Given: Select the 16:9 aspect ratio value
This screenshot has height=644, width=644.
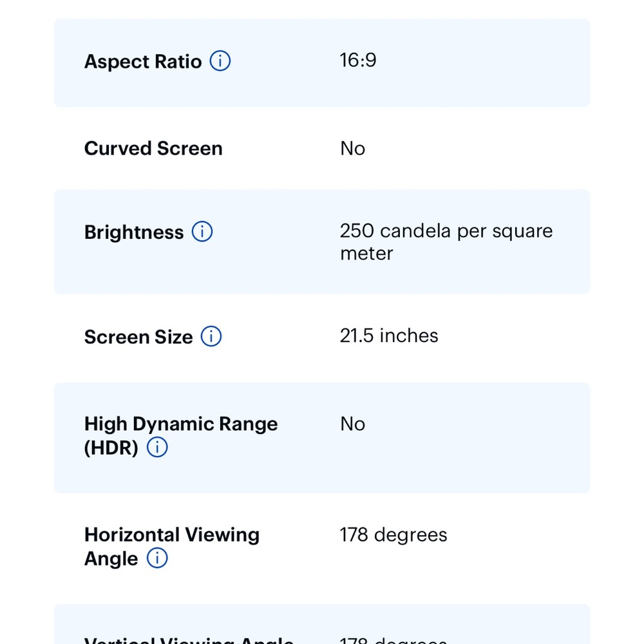Looking at the screenshot, I should [x=357, y=61].
